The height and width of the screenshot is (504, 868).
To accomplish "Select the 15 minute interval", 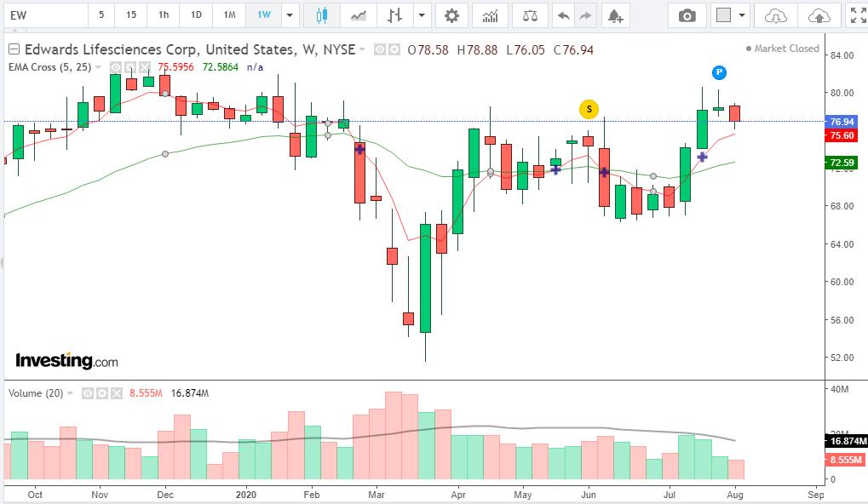I will [x=131, y=15].
